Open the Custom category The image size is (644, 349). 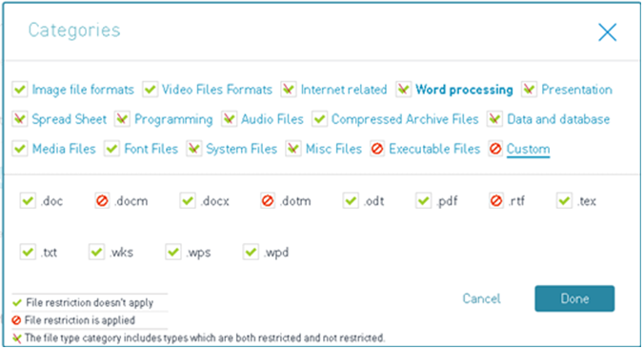pyautogui.click(x=528, y=149)
